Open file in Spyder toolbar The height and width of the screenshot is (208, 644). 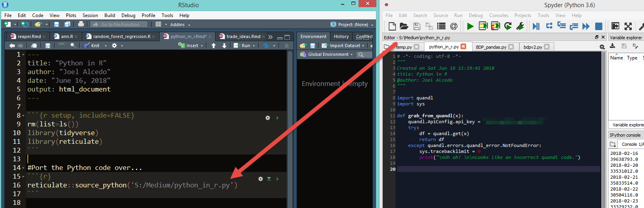pos(404,26)
